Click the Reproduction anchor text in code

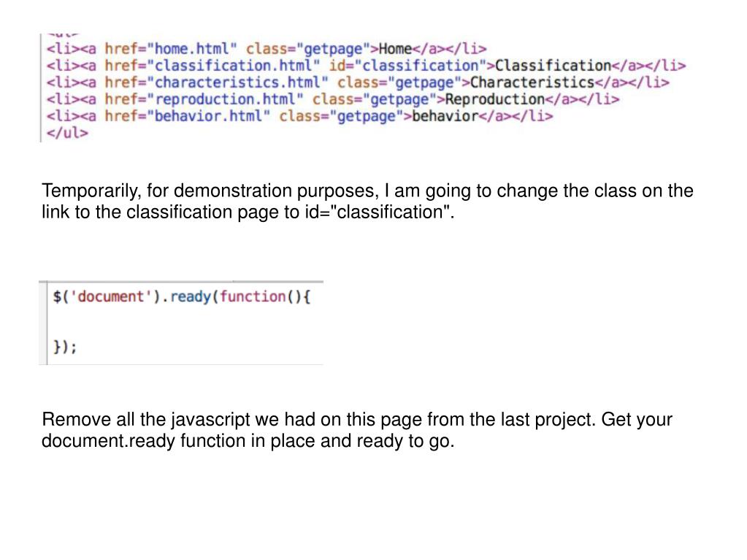click(x=495, y=99)
